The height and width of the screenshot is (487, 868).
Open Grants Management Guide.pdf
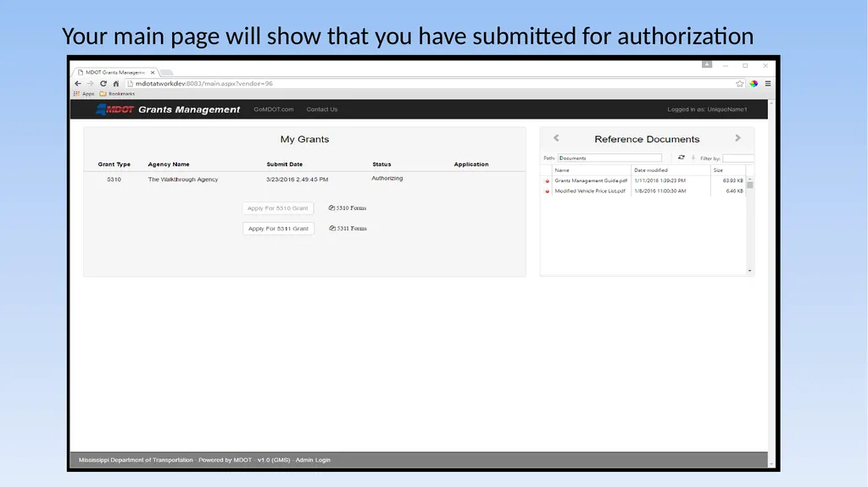(591, 180)
